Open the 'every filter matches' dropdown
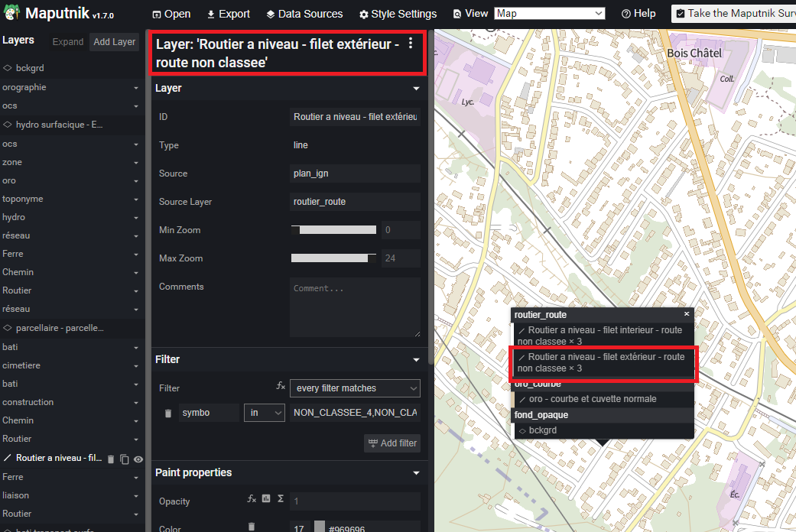The width and height of the screenshot is (796, 532). tap(356, 388)
